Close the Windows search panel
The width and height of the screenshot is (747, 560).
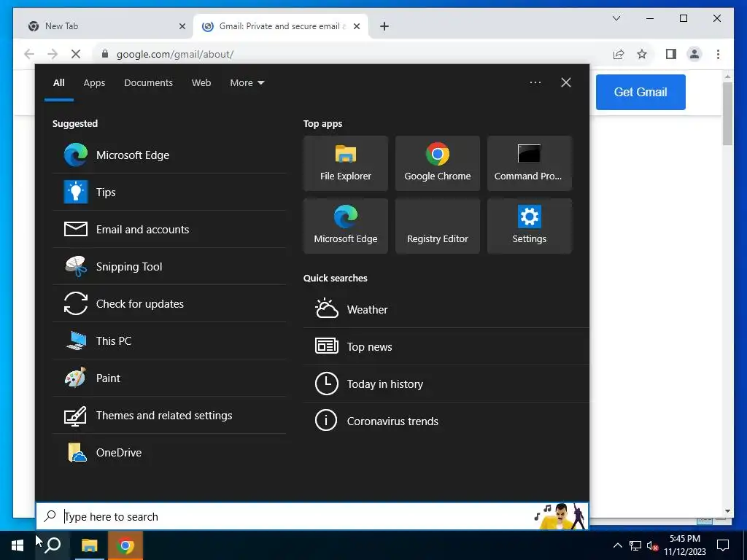[x=565, y=82]
